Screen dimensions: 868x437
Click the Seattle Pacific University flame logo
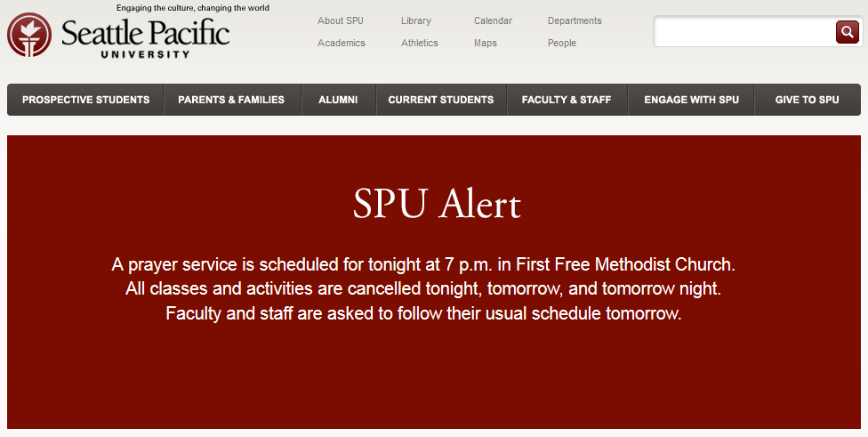pyautogui.click(x=29, y=35)
